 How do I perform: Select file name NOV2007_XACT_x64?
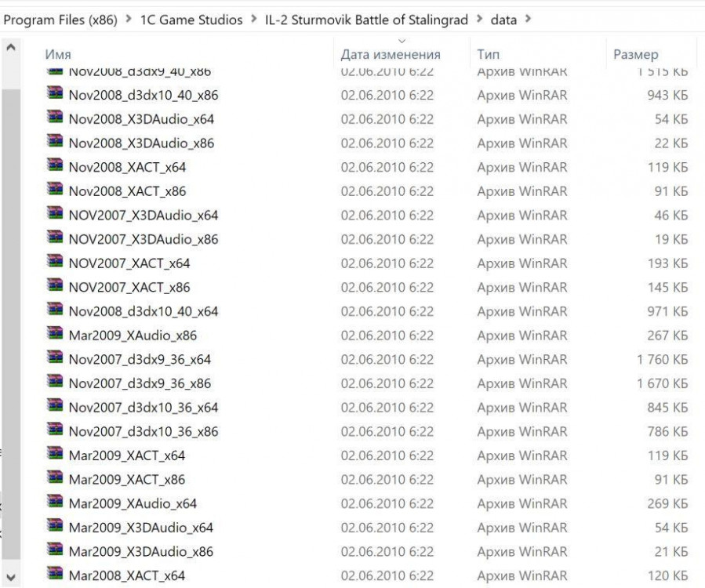(x=129, y=263)
